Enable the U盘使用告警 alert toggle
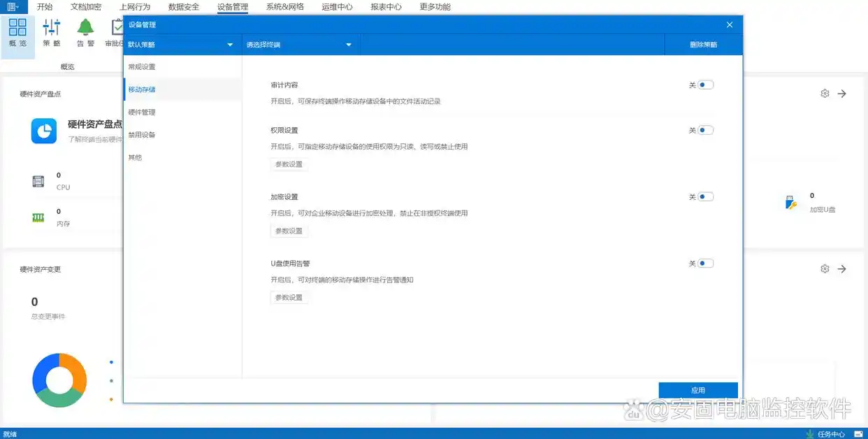The image size is (868, 439). 704,263
